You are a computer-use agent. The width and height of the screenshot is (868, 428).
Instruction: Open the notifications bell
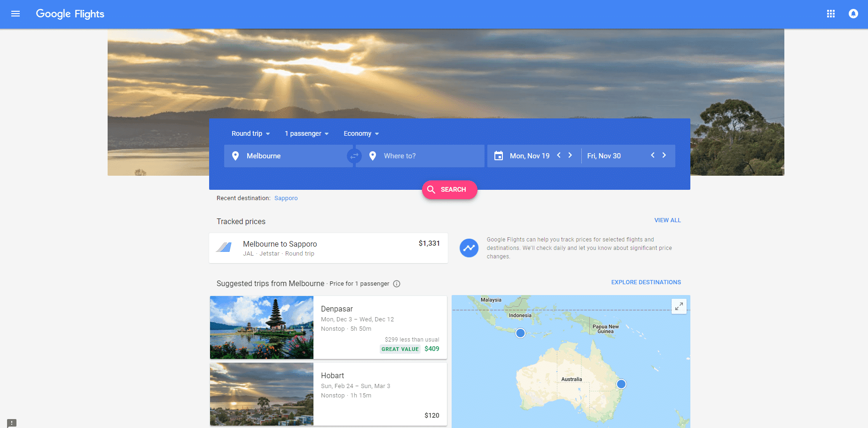853,14
